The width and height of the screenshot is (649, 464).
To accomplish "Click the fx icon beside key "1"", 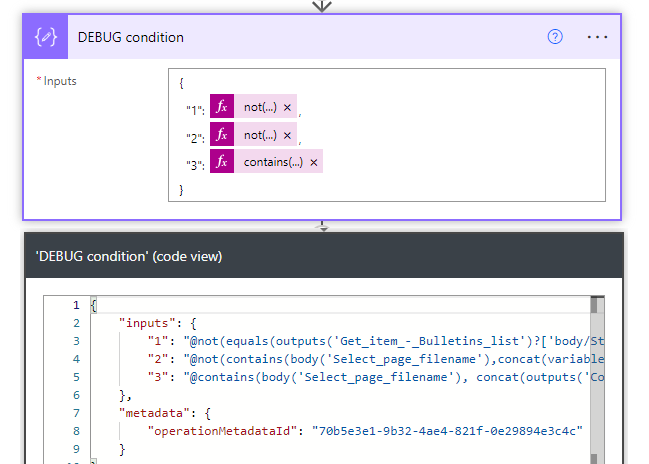I will coord(222,108).
